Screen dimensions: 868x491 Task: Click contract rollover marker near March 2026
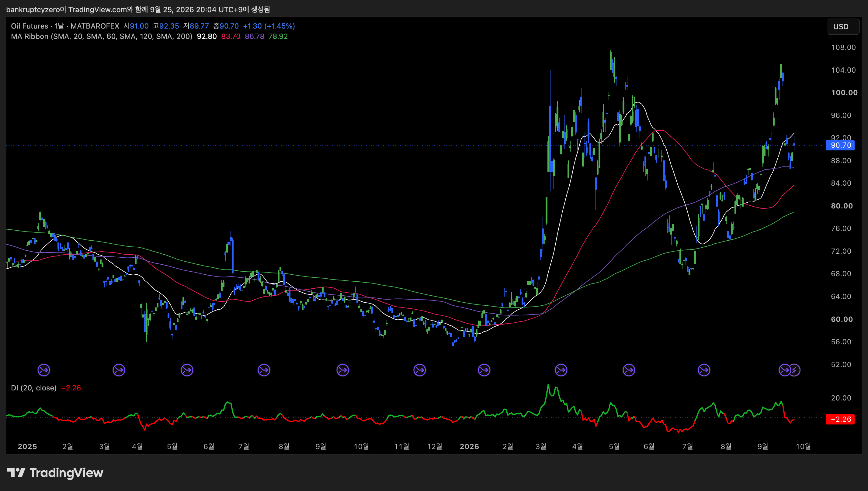561,370
